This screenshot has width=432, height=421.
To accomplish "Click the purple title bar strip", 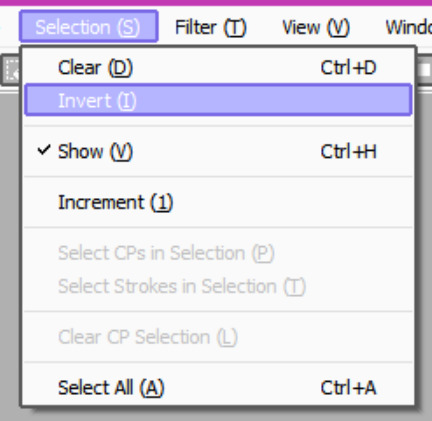I will pyautogui.click(x=216, y=3).
